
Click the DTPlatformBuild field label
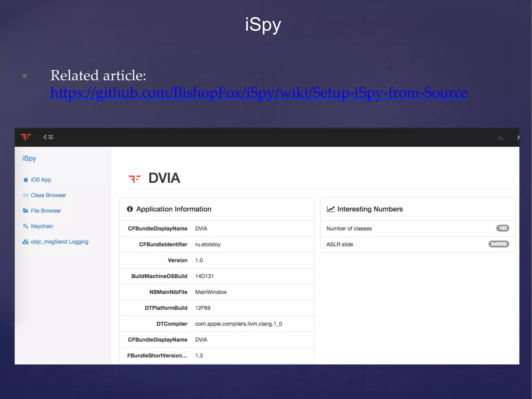tap(166, 308)
